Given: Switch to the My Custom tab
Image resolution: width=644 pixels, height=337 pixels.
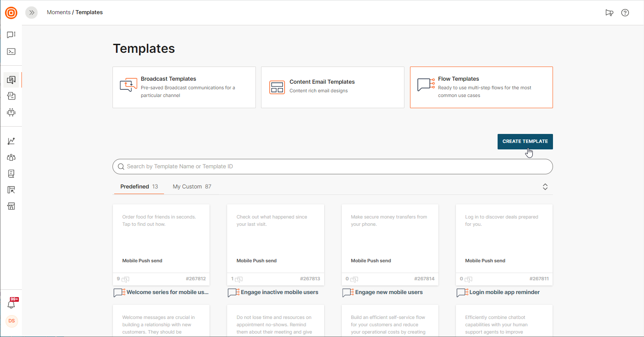Looking at the screenshot, I should click(x=191, y=187).
